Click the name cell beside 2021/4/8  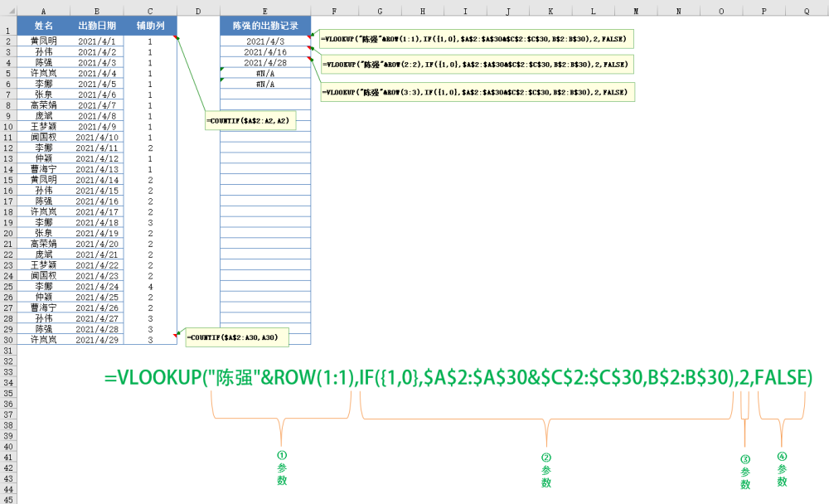click(x=43, y=116)
